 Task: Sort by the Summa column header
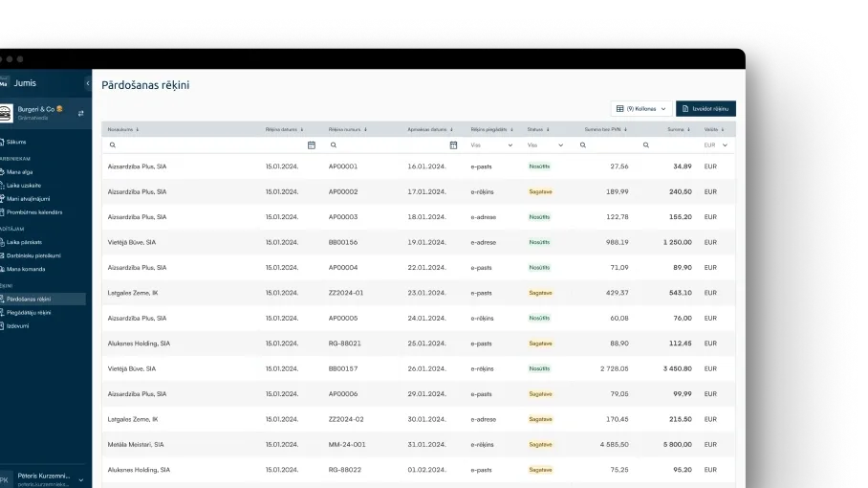click(677, 129)
